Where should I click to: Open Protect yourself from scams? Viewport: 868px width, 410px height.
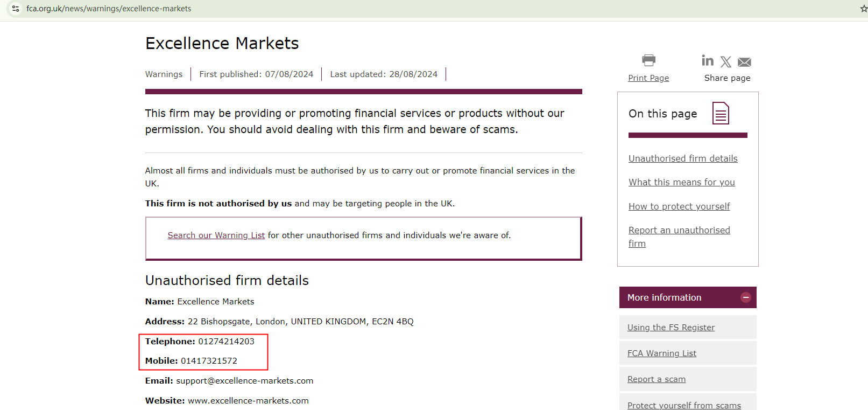(x=684, y=405)
